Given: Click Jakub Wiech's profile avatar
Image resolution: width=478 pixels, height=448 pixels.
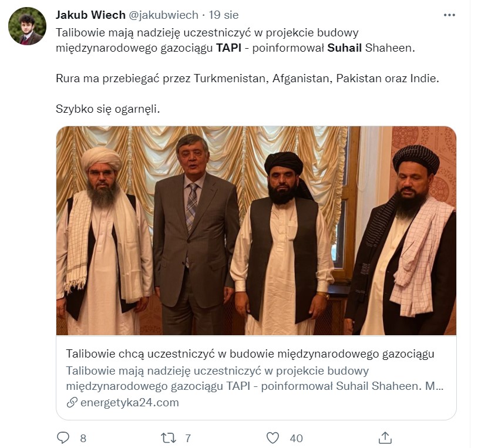Looking at the screenshot, I should pos(27,26).
